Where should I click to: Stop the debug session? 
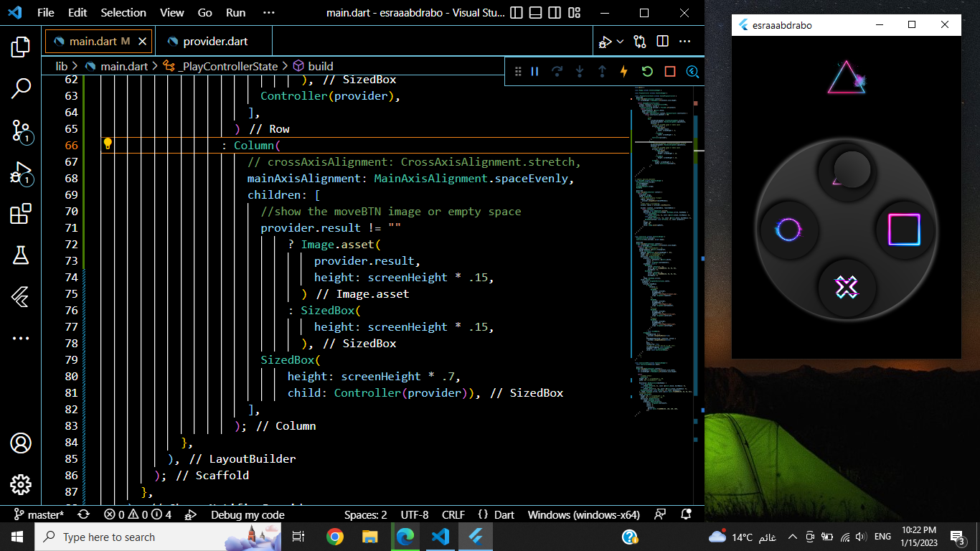tap(668, 71)
